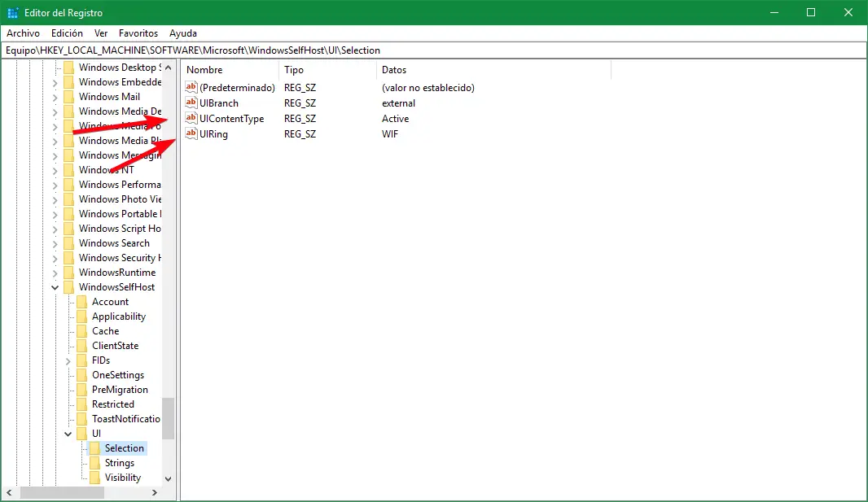
Task: Open the Ver menu
Action: click(x=101, y=33)
